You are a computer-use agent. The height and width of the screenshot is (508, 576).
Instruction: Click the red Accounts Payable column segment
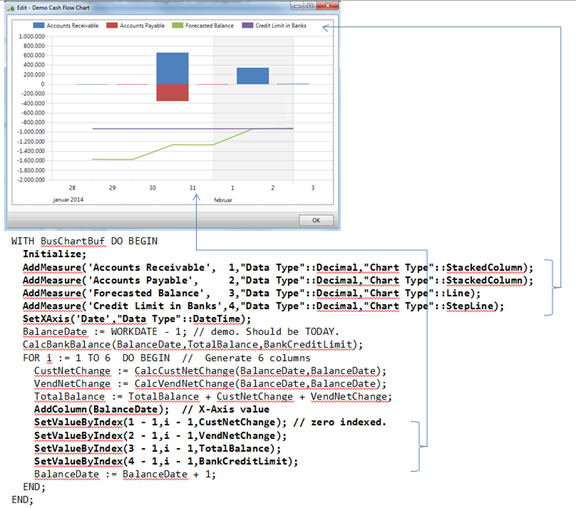pos(172,93)
